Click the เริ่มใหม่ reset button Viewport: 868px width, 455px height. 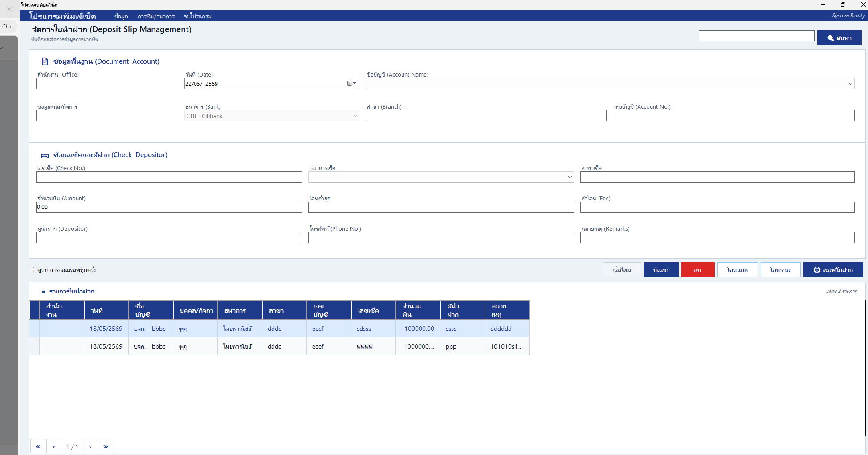[622, 270]
